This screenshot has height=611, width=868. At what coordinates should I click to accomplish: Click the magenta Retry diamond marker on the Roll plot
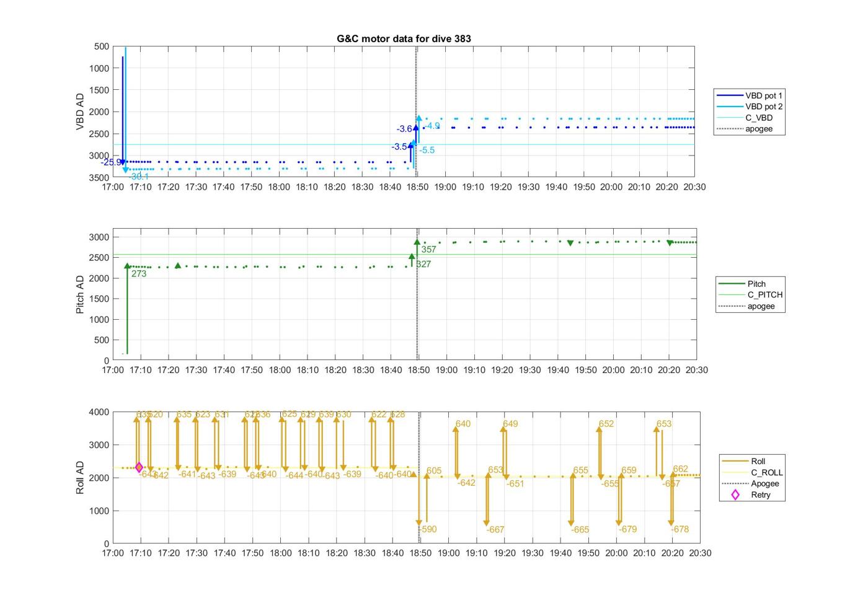[x=139, y=467]
